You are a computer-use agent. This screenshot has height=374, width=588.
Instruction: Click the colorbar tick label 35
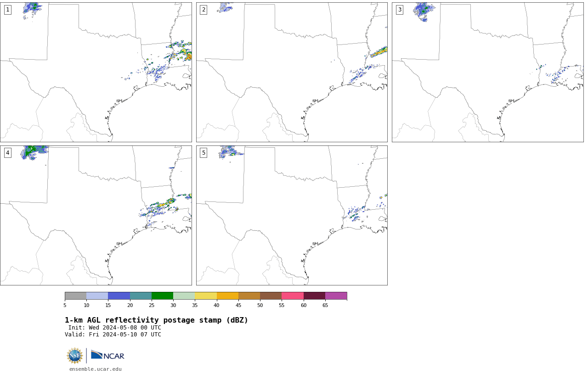tap(195, 305)
